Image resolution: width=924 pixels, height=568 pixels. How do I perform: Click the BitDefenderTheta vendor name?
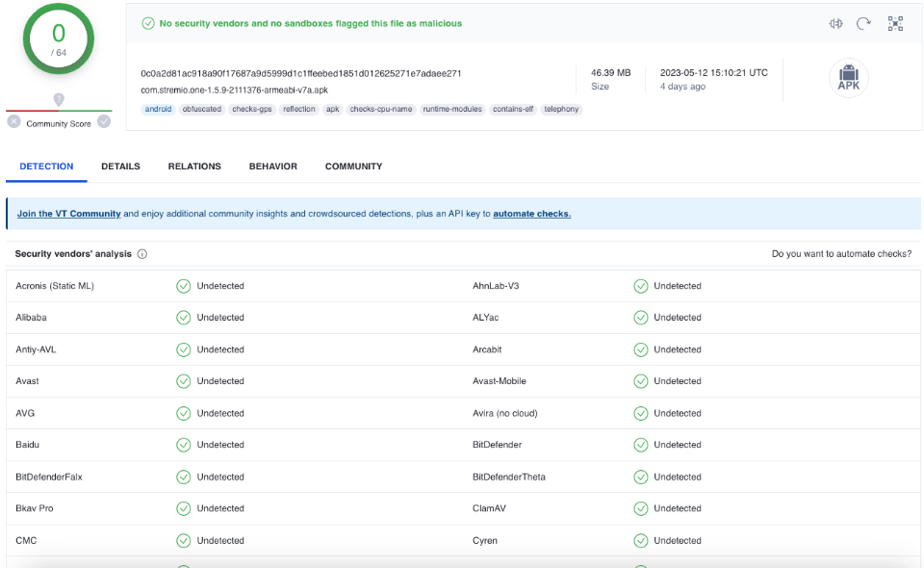[509, 478]
